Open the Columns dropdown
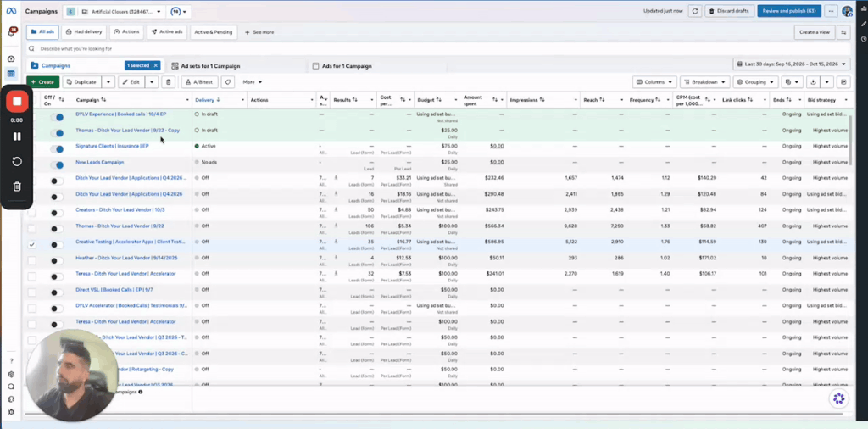 coord(654,82)
